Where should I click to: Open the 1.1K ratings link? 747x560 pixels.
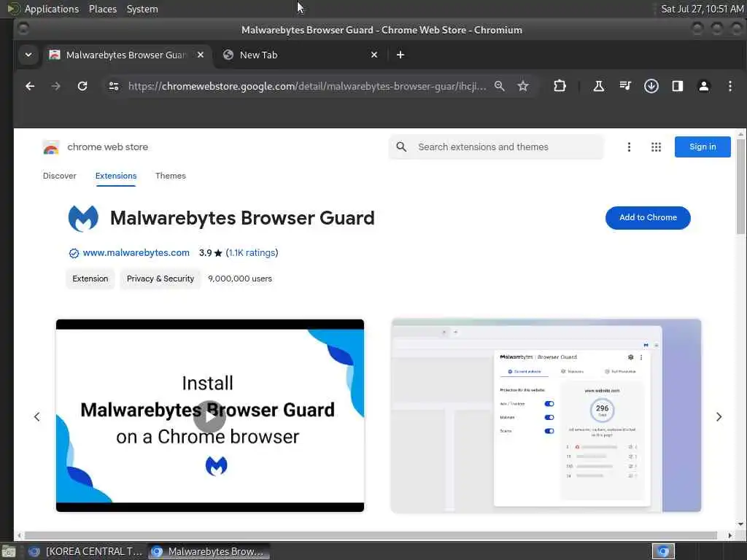coord(252,253)
